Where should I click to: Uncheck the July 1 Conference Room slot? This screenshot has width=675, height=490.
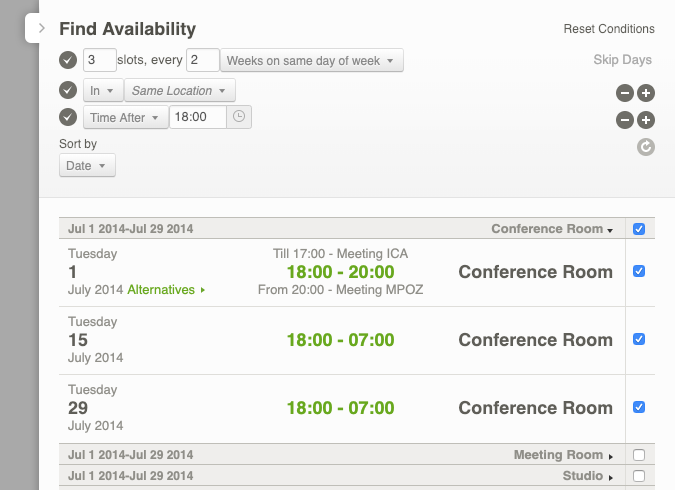pos(639,271)
